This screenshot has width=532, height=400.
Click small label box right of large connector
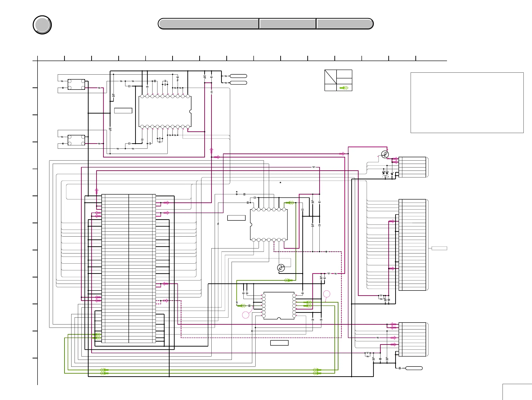[439, 248]
